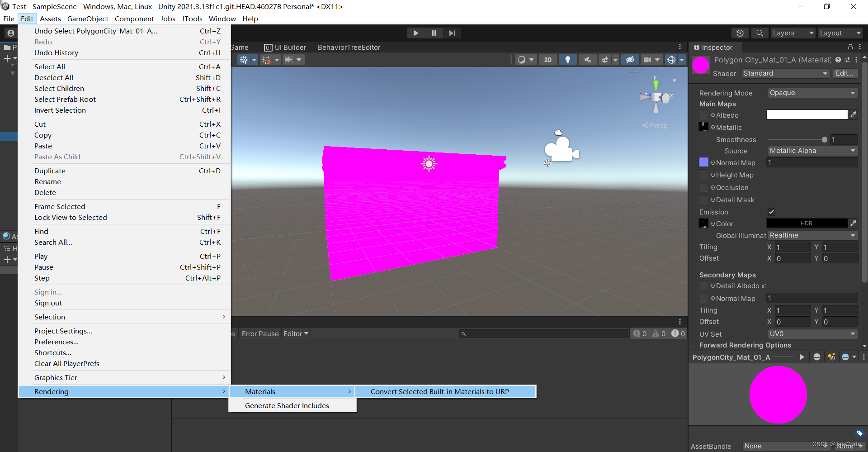This screenshot has width=868, height=452.
Task: Open the Console panel more options menu
Action: click(x=680, y=322)
